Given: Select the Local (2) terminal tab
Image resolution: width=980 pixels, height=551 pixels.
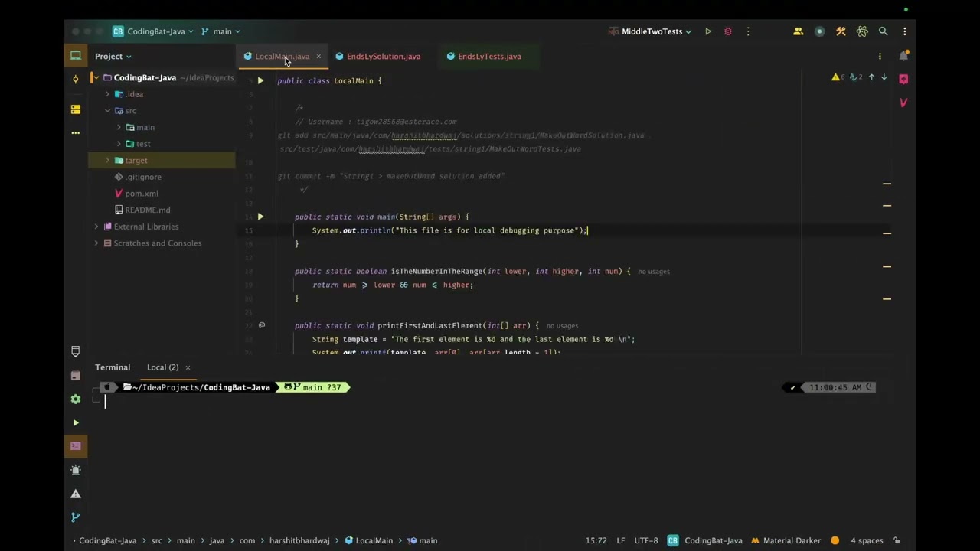Looking at the screenshot, I should [x=162, y=367].
